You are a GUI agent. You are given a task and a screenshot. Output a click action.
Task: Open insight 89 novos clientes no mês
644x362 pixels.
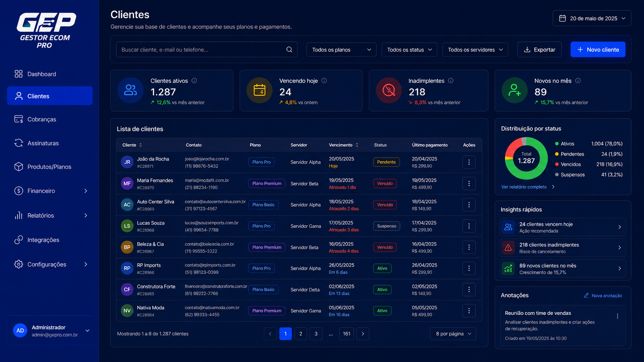(x=563, y=269)
